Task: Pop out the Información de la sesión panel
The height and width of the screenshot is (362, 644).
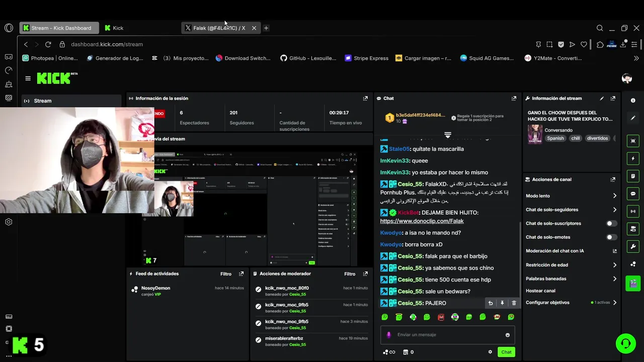Action: pos(365,99)
